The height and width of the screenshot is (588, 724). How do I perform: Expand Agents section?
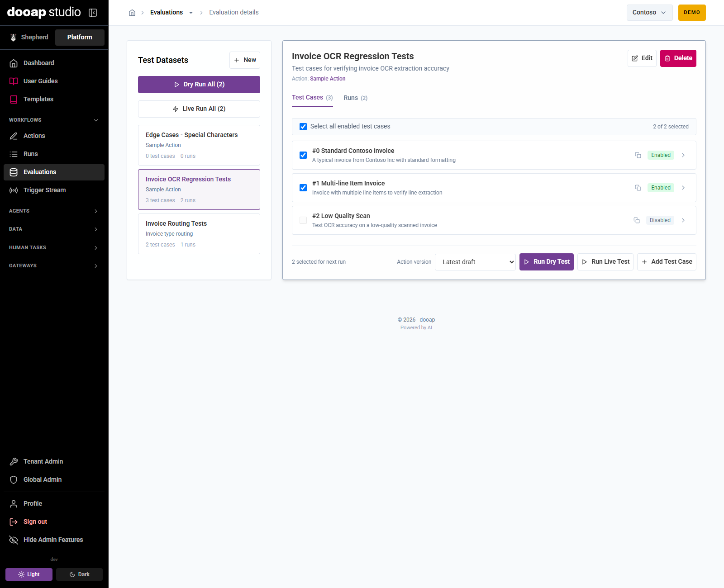pyautogui.click(x=54, y=211)
